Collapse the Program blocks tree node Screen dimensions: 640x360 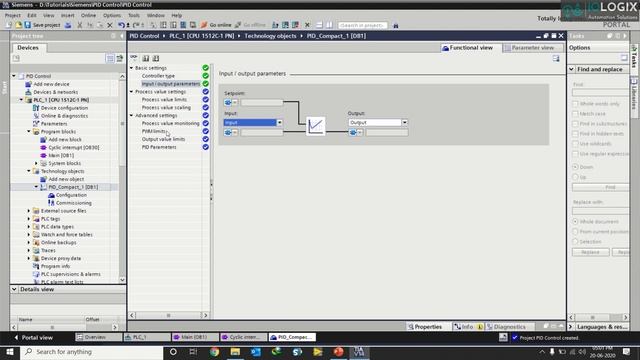coord(29,131)
